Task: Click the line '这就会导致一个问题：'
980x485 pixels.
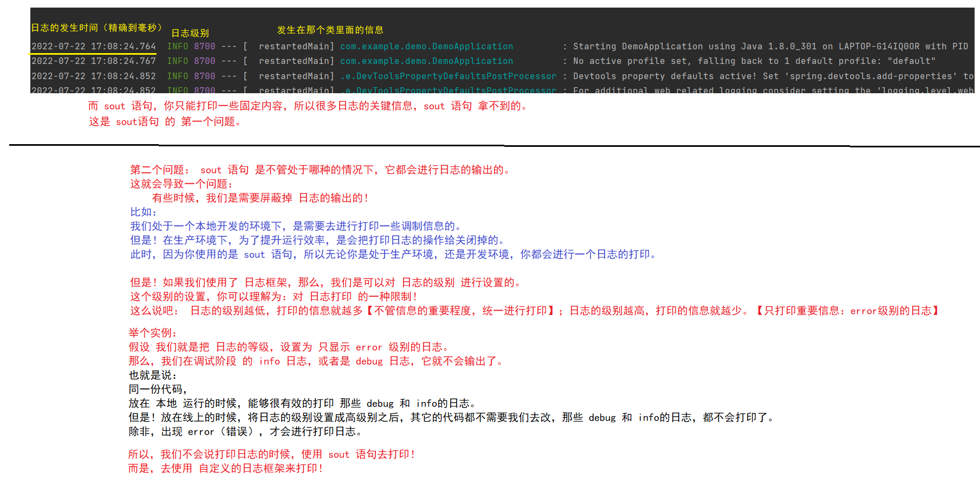Action: 182,184
